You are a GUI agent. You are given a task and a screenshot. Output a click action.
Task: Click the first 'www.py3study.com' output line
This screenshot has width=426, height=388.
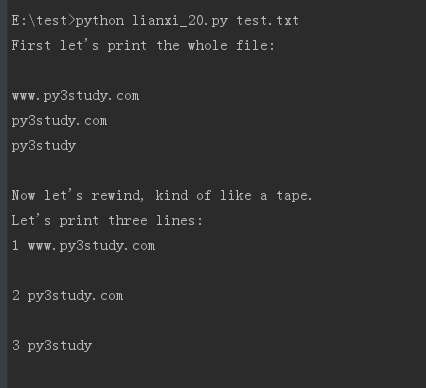[75, 96]
